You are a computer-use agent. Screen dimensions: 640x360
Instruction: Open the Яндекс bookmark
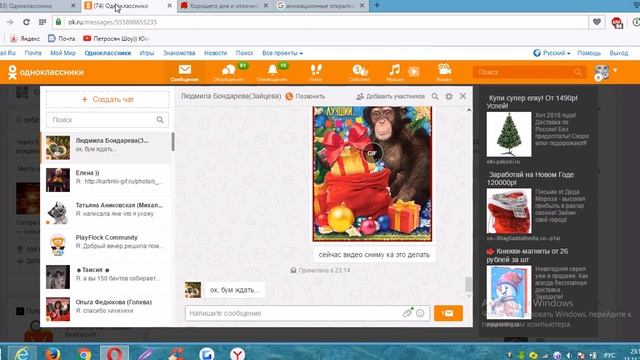coord(25,39)
